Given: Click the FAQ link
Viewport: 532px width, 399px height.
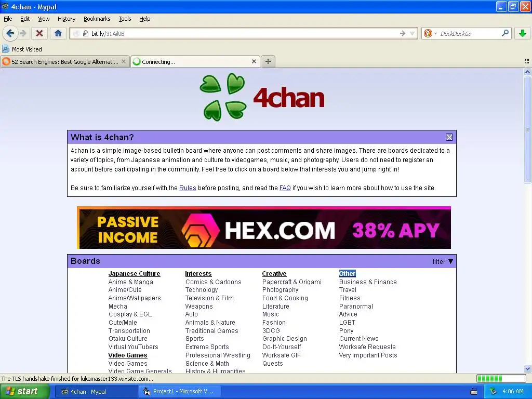Looking at the screenshot, I should click(x=285, y=188).
